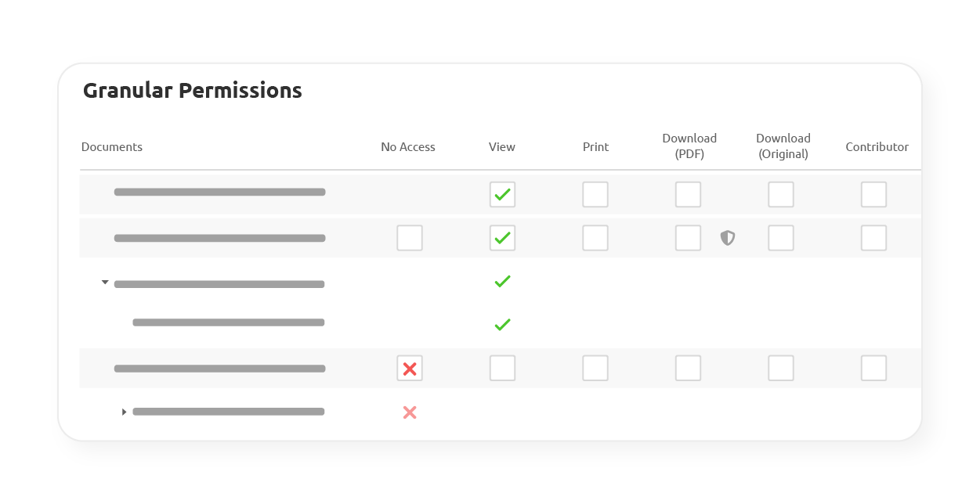Expand the last document row's disclosure arrow
This screenshot has height=504, width=980.
coord(124,411)
